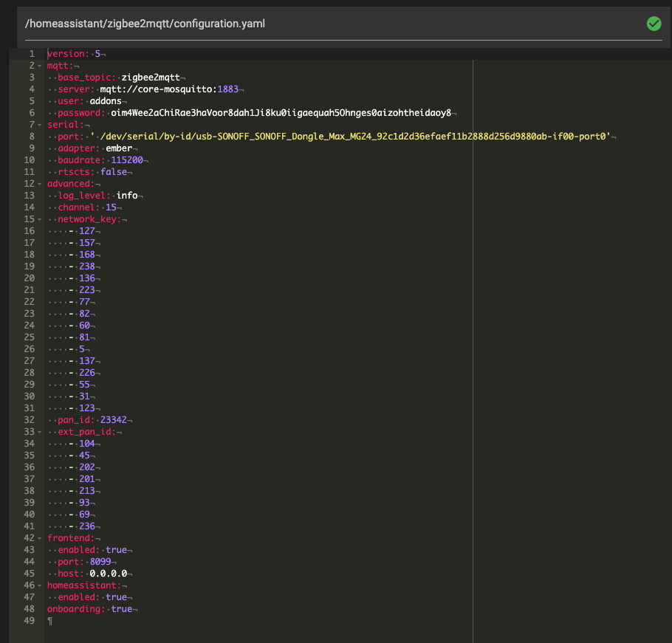Click the host value 0.0.0.0
672x643 pixels.
coord(109,574)
